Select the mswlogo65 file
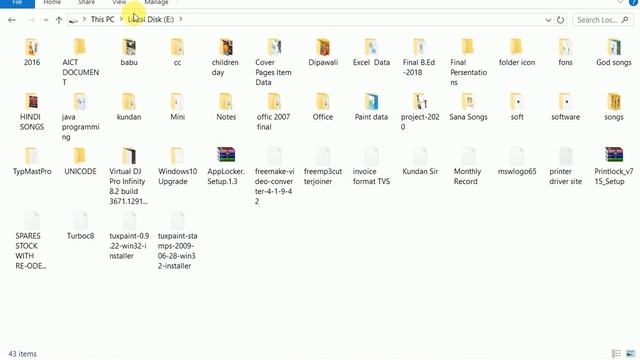Viewport: 640px width, 360px height. pyautogui.click(x=517, y=162)
